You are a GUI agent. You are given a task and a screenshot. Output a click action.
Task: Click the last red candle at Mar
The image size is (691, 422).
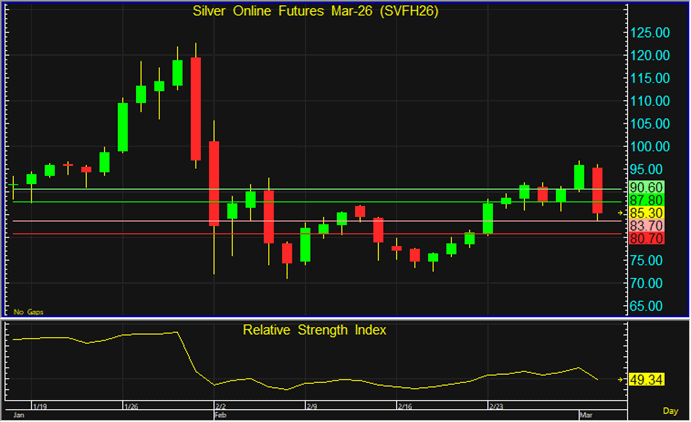(597, 190)
